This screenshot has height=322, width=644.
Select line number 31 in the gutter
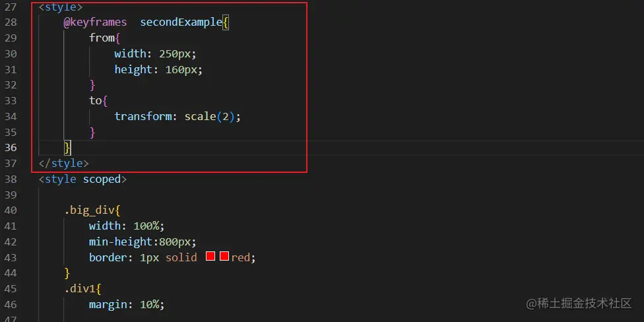[11, 69]
